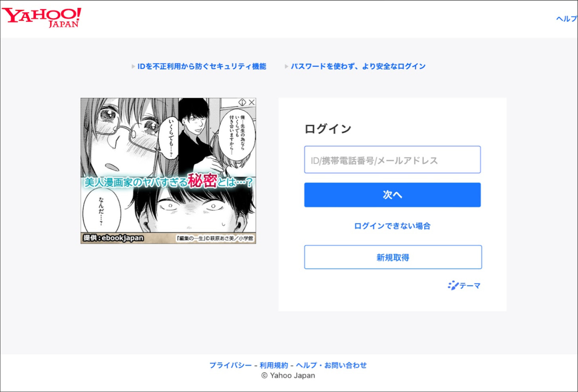This screenshot has height=392, width=578.
Task: Open ヘルプ link in top right corner
Action: [567, 19]
